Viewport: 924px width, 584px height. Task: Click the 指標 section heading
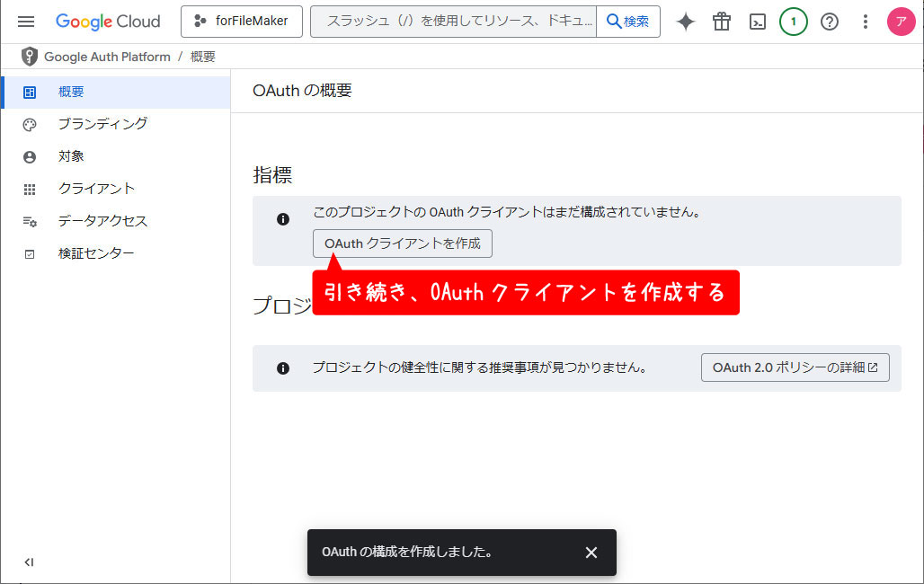coord(272,175)
